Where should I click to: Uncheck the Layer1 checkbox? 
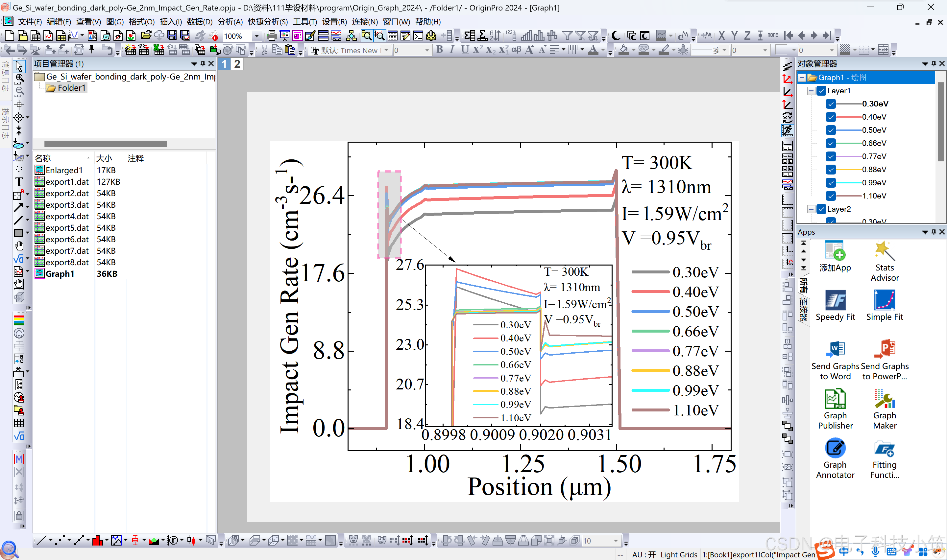tap(821, 91)
